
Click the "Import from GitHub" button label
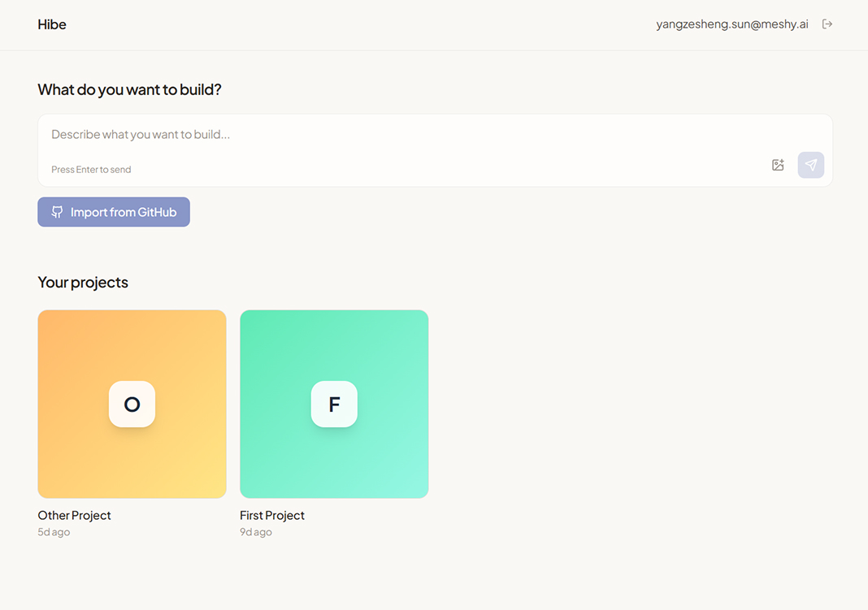click(x=124, y=212)
